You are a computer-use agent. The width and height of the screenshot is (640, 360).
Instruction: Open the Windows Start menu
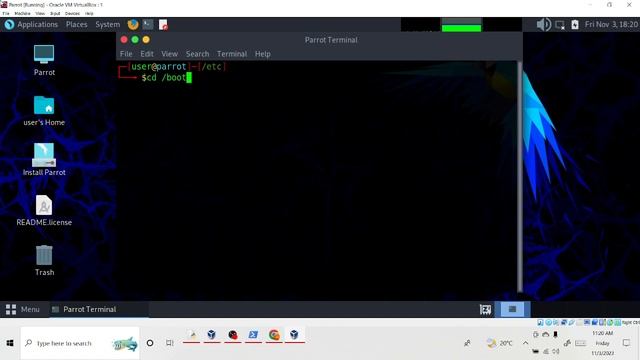10,343
